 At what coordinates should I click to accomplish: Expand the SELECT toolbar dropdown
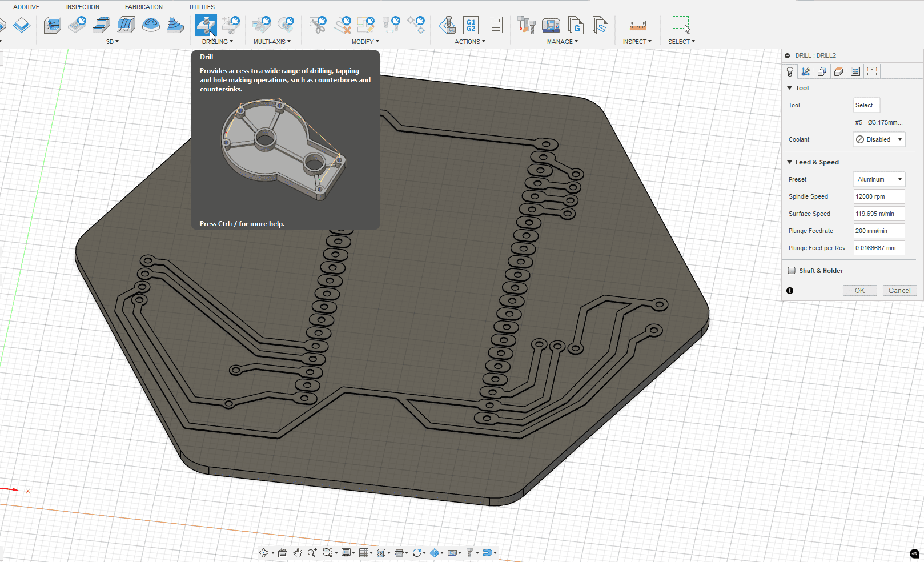pyautogui.click(x=682, y=42)
